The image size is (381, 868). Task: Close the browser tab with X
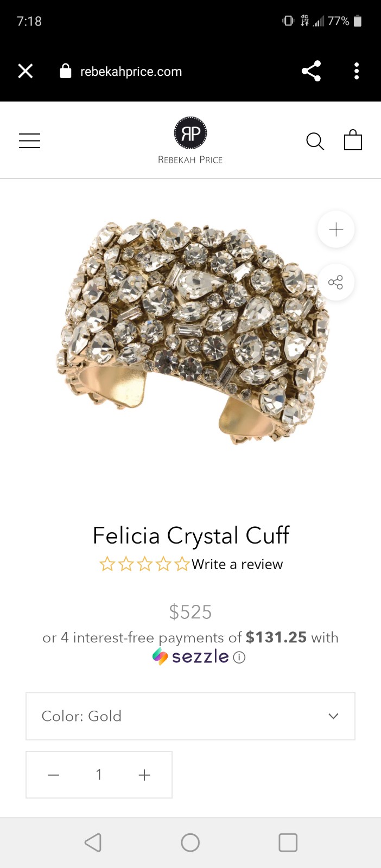(x=26, y=71)
